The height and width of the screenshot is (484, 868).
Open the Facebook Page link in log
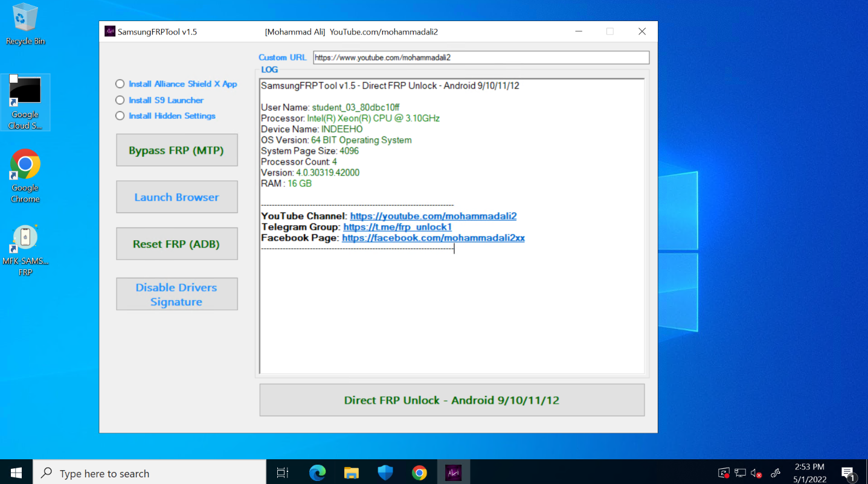pyautogui.click(x=433, y=238)
